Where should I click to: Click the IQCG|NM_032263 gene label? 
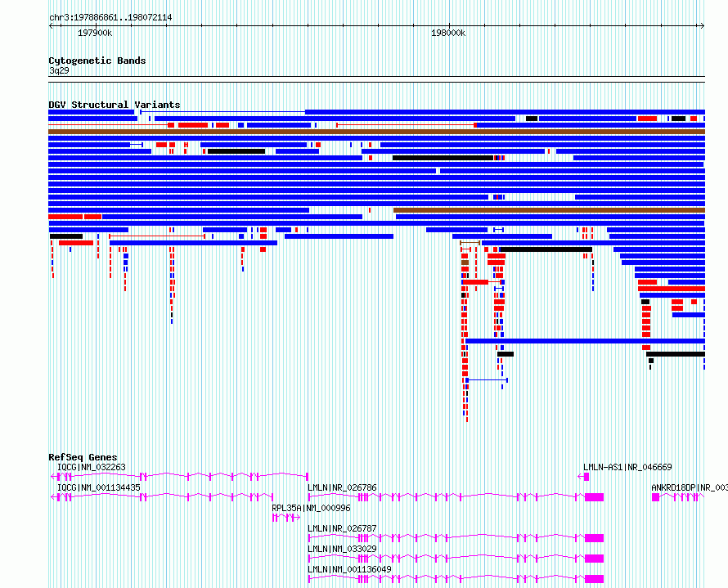[92, 467]
